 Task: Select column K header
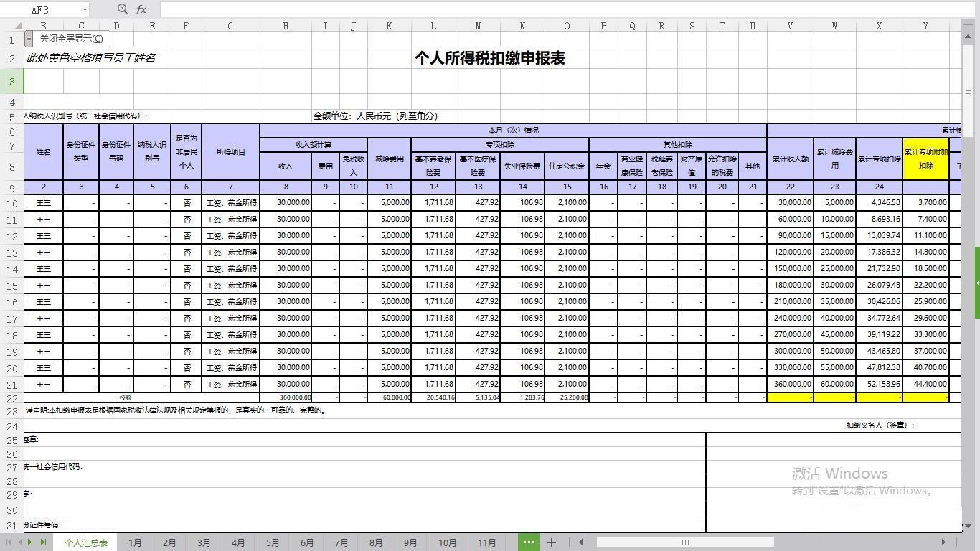(389, 26)
